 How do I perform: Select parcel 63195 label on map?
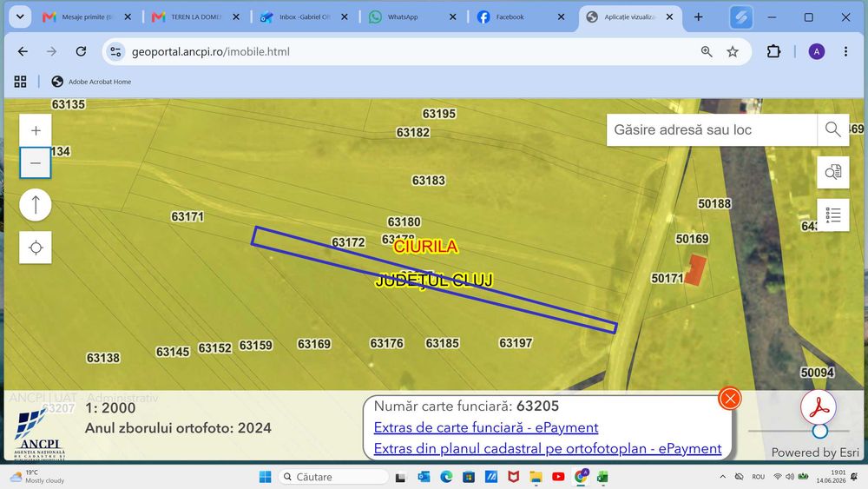[439, 114]
